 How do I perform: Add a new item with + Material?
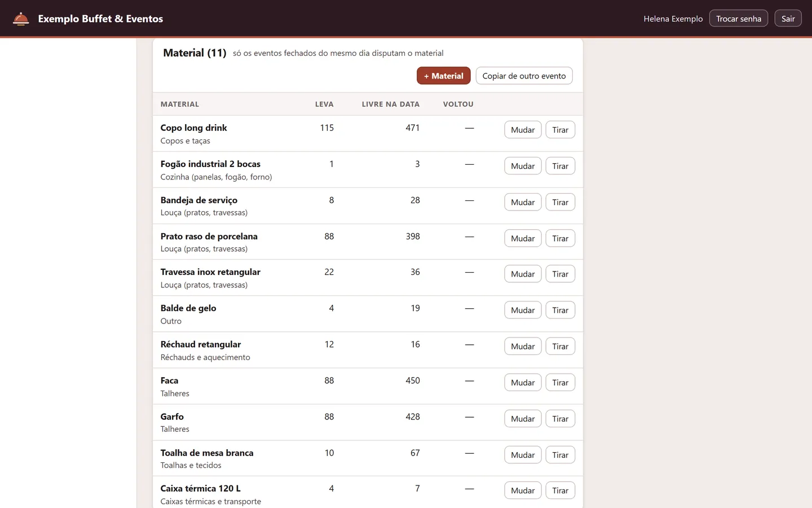pyautogui.click(x=444, y=76)
